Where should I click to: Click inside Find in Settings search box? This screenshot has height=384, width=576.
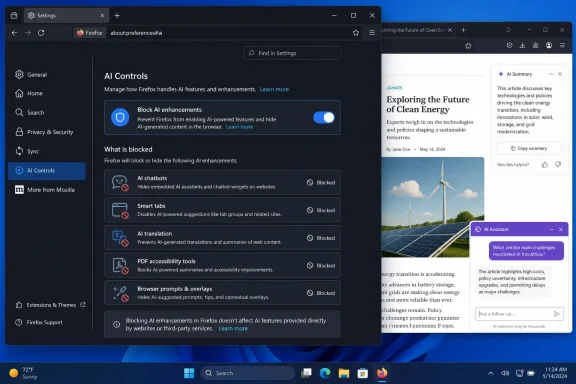pos(292,53)
